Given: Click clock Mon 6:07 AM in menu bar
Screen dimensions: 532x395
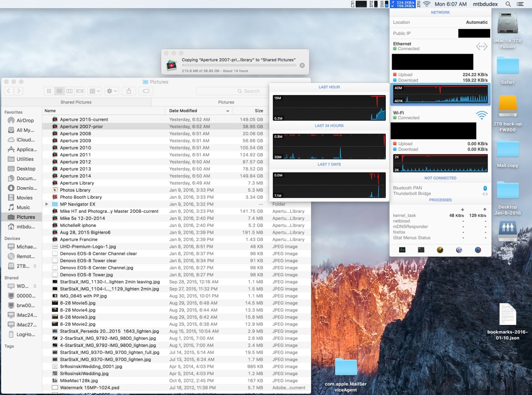Looking at the screenshot, I should click(451, 4).
